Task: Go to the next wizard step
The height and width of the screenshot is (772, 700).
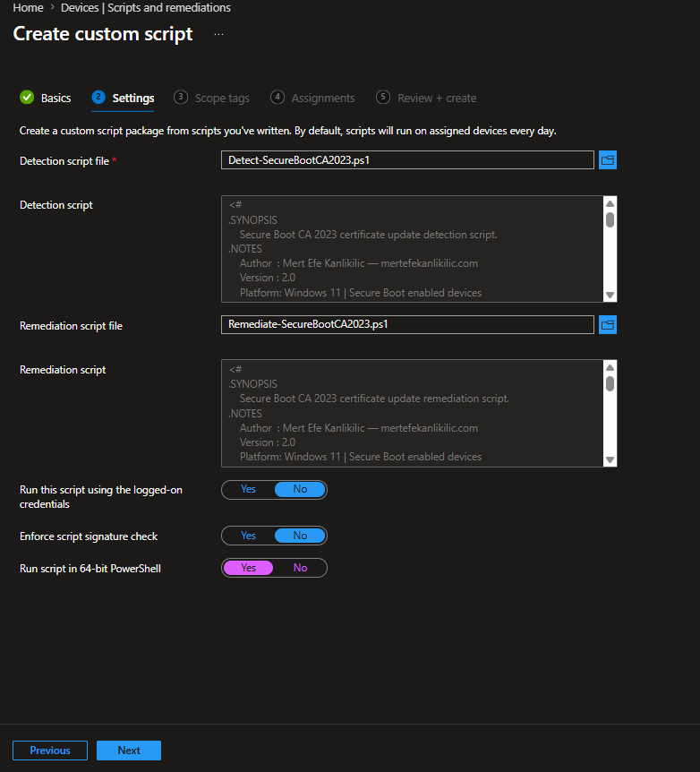Action: [129, 751]
